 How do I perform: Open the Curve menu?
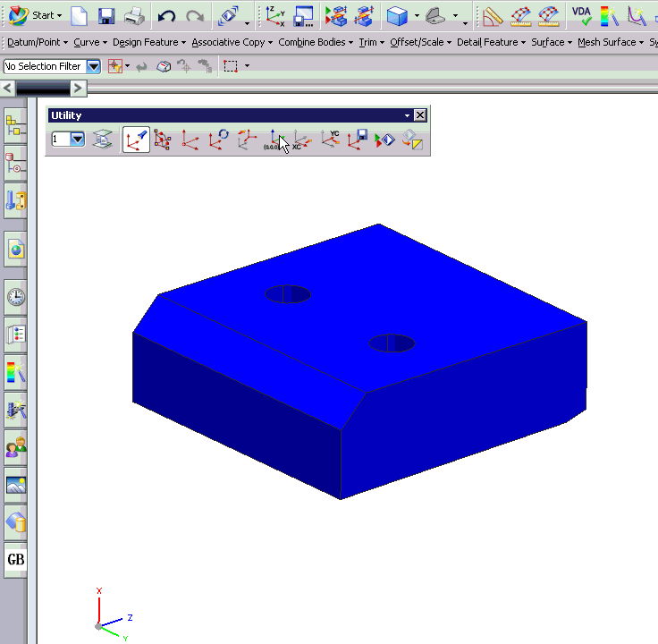[x=90, y=42]
